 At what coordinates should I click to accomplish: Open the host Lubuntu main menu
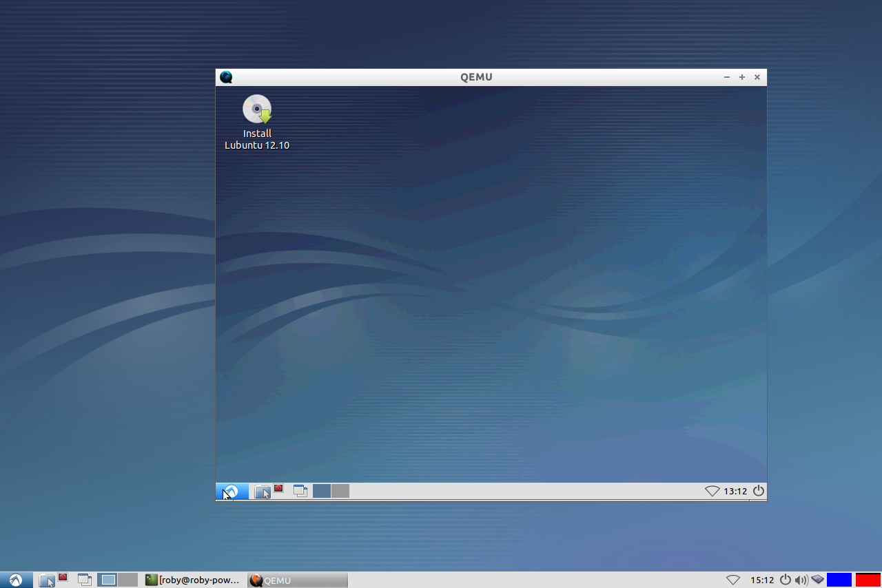[x=16, y=580]
